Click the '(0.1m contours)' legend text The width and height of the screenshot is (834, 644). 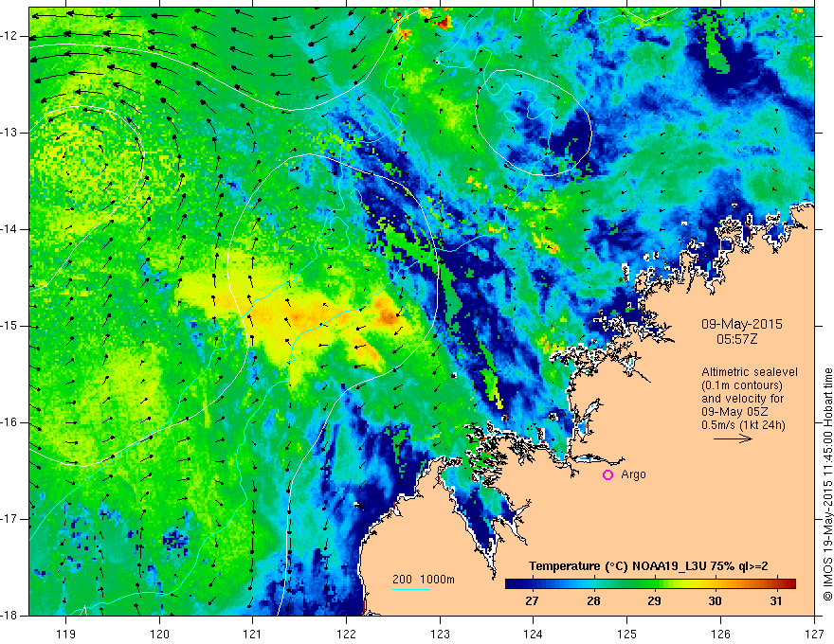tap(742, 385)
